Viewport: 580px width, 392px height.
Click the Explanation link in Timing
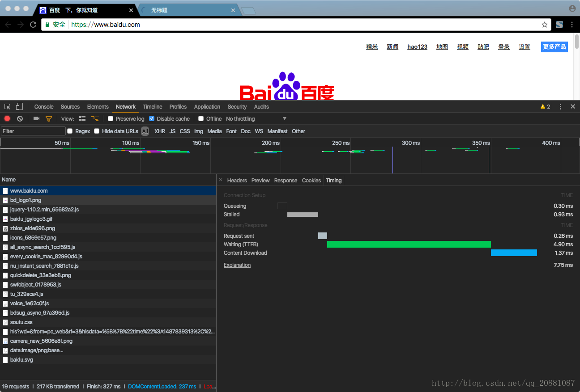[x=237, y=265]
